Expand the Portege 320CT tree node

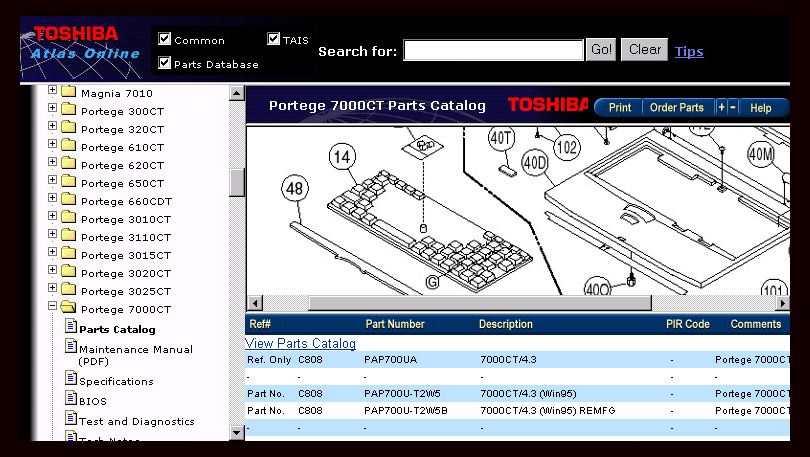point(52,125)
